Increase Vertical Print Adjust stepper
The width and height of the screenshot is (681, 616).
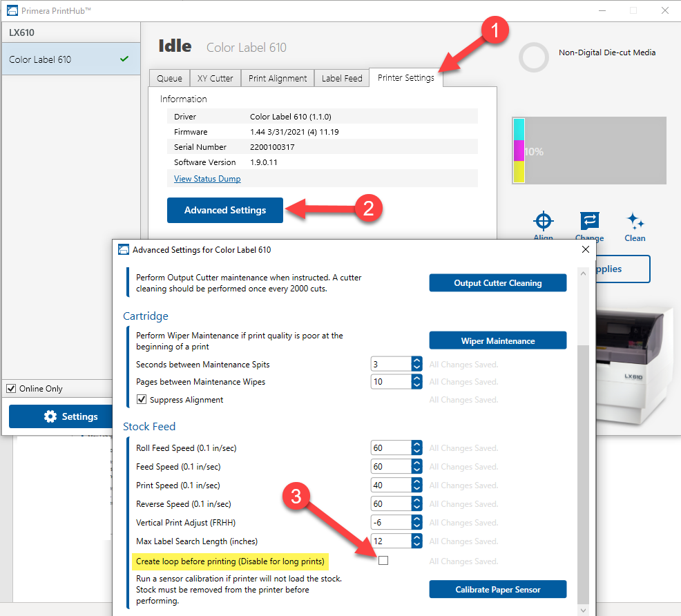coord(416,519)
